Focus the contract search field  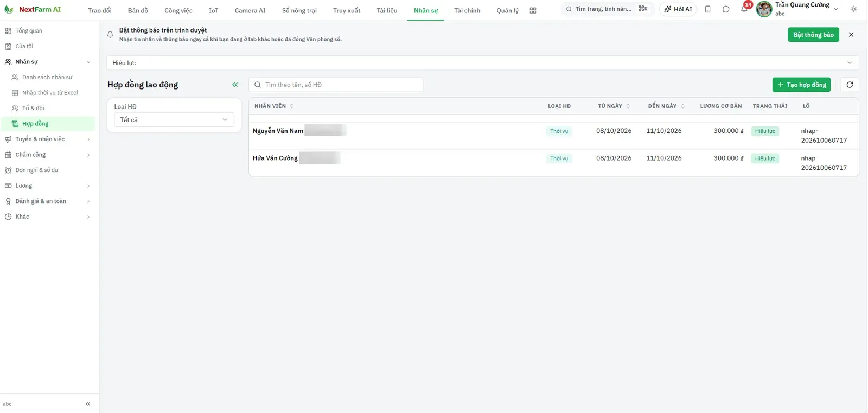pyautogui.click(x=336, y=85)
